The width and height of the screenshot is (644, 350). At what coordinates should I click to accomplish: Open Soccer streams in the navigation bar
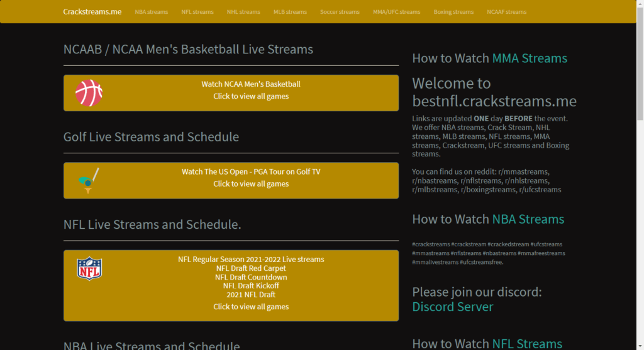[x=340, y=12]
